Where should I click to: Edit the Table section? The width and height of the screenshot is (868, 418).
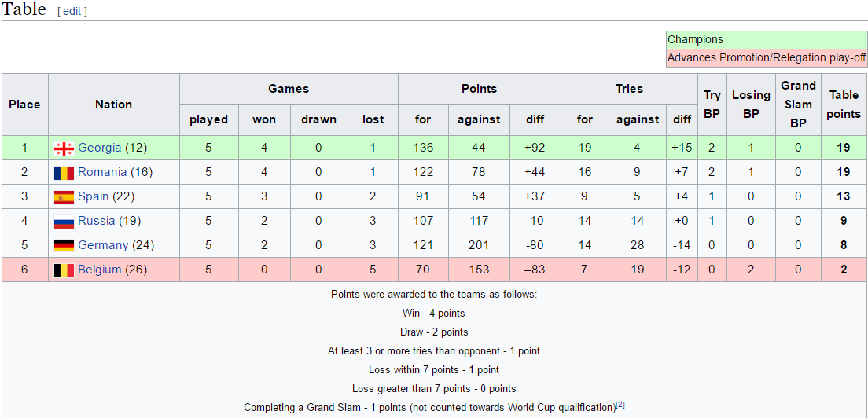click(x=72, y=12)
